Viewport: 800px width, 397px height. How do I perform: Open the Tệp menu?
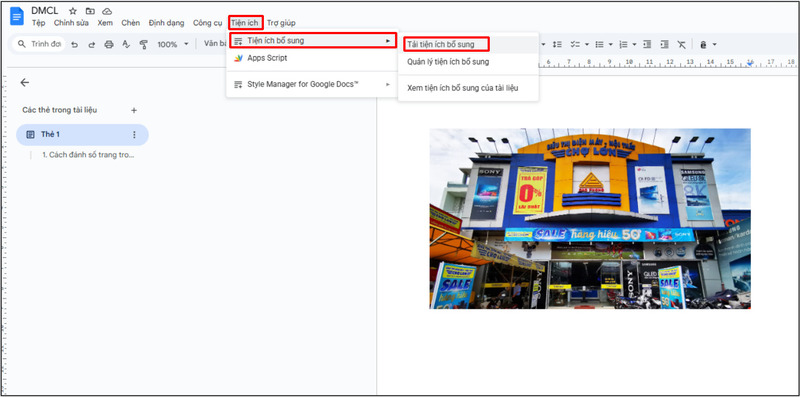(x=38, y=23)
